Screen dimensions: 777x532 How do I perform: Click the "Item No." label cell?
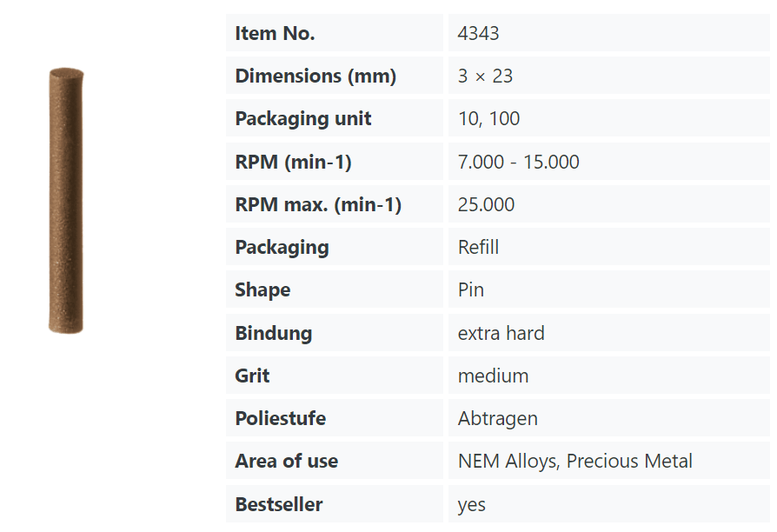point(275,34)
